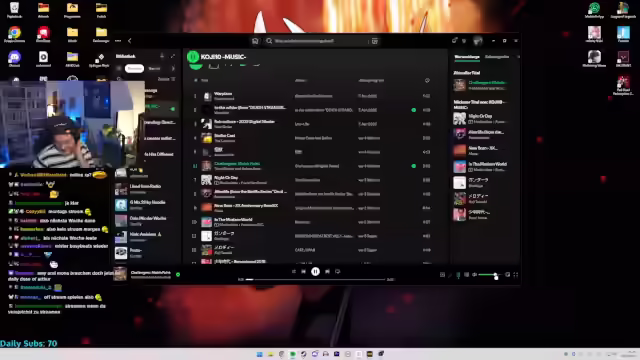
Task: Toggle the saved green checkmark on track row 2
Action: coord(413,110)
